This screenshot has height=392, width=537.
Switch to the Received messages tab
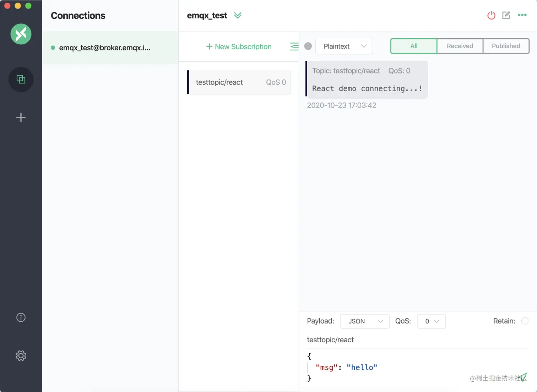(x=460, y=46)
